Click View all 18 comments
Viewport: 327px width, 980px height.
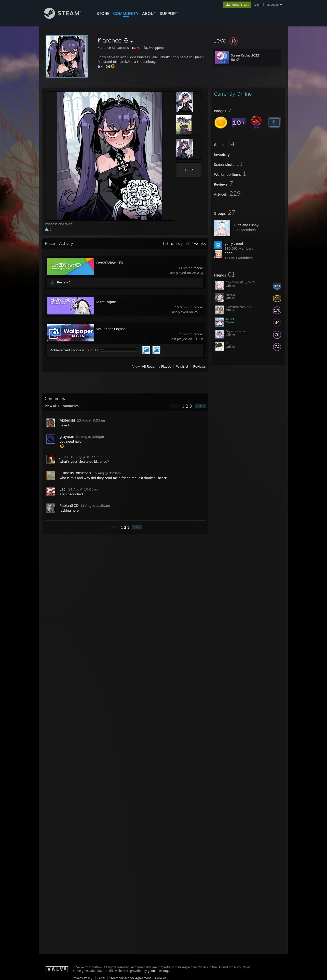point(62,406)
